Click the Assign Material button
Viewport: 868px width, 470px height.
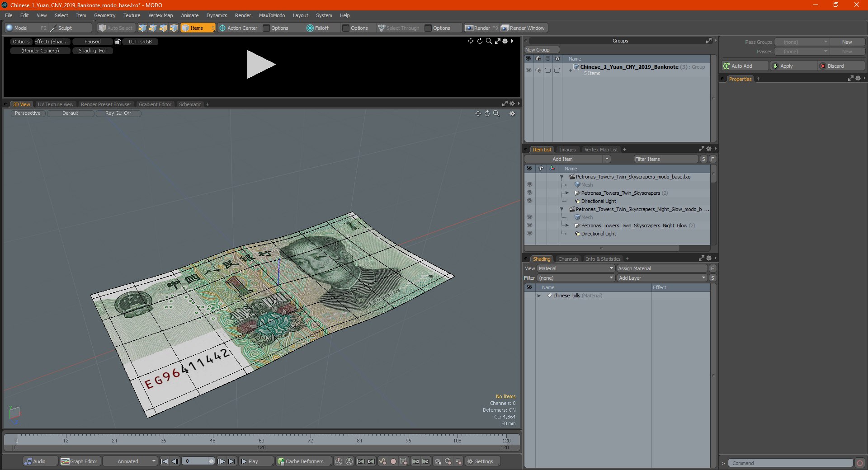pos(661,268)
